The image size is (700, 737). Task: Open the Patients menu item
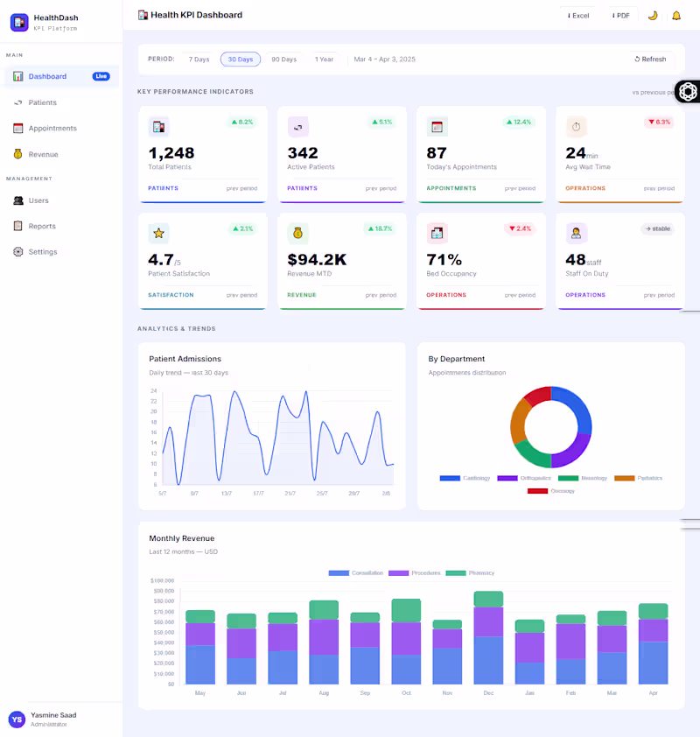click(x=61, y=102)
